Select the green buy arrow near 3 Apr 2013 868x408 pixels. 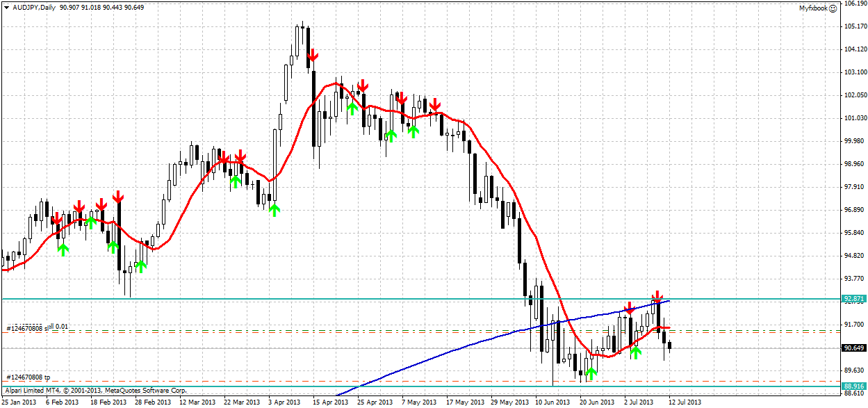(274, 209)
